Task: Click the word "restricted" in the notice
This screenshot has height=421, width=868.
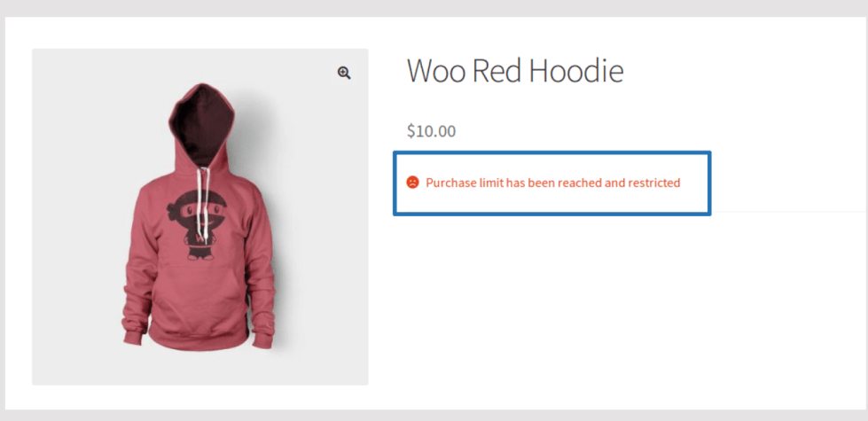Action: point(653,183)
